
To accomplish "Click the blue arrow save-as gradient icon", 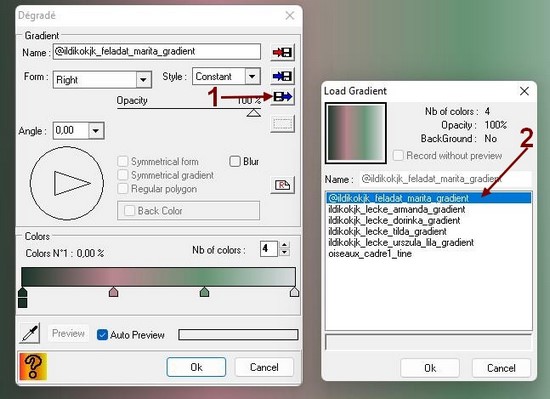I will (283, 76).
